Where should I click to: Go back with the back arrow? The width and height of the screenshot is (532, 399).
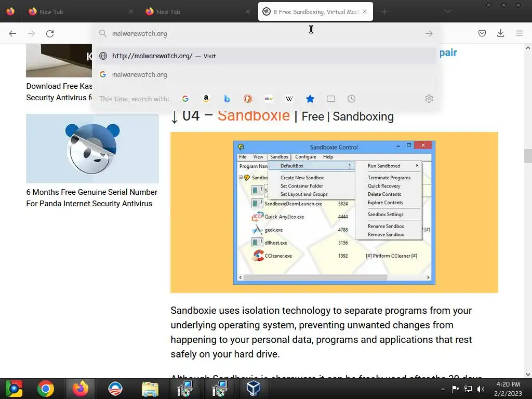click(x=12, y=33)
